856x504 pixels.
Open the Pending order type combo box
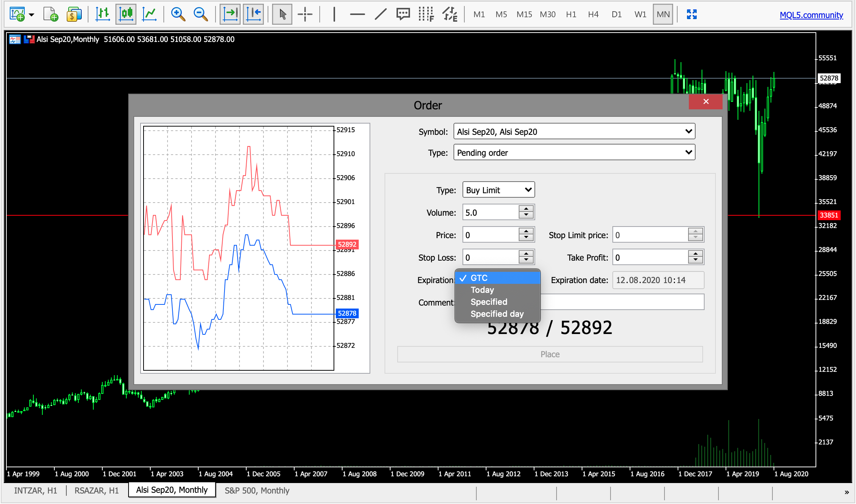click(574, 152)
